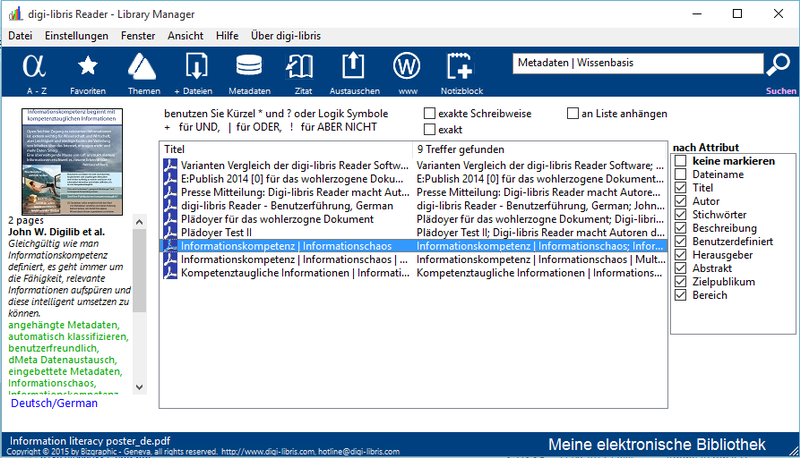Screen dimensions: 800x458
Task: Open Über digi-libris menu
Action: tap(286, 36)
